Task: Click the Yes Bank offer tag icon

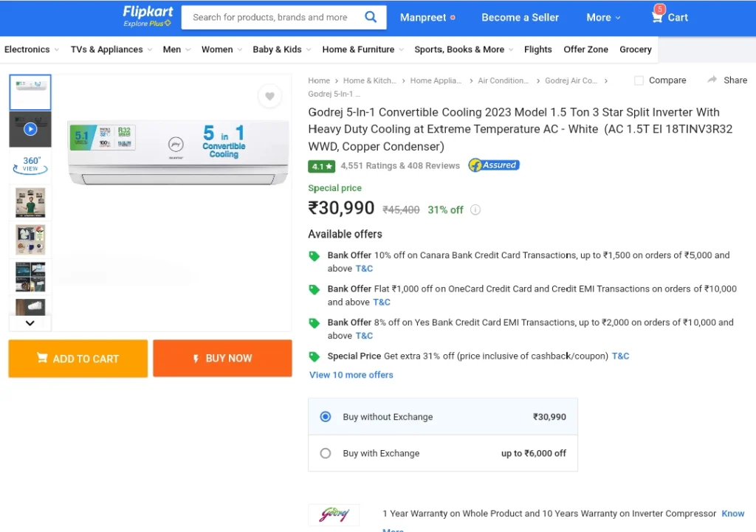Action: click(x=315, y=323)
